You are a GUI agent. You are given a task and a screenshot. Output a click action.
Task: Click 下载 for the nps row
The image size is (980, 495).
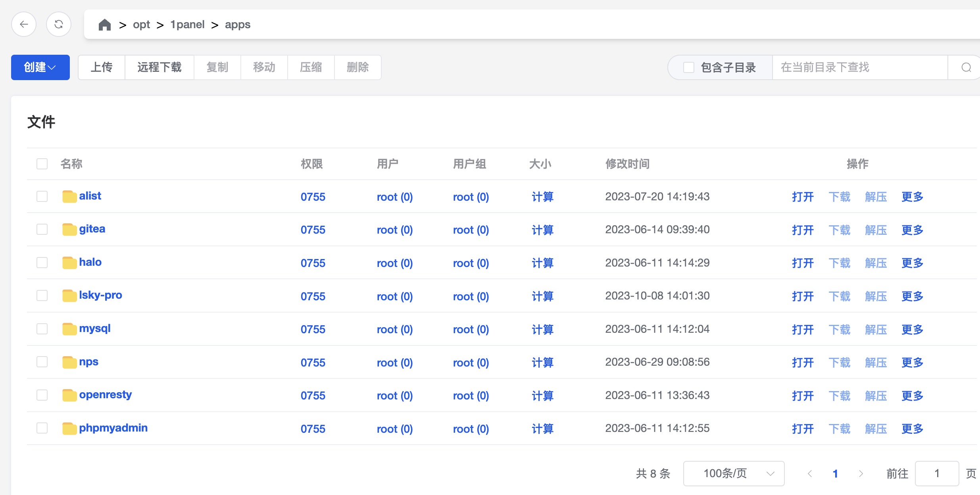point(840,363)
